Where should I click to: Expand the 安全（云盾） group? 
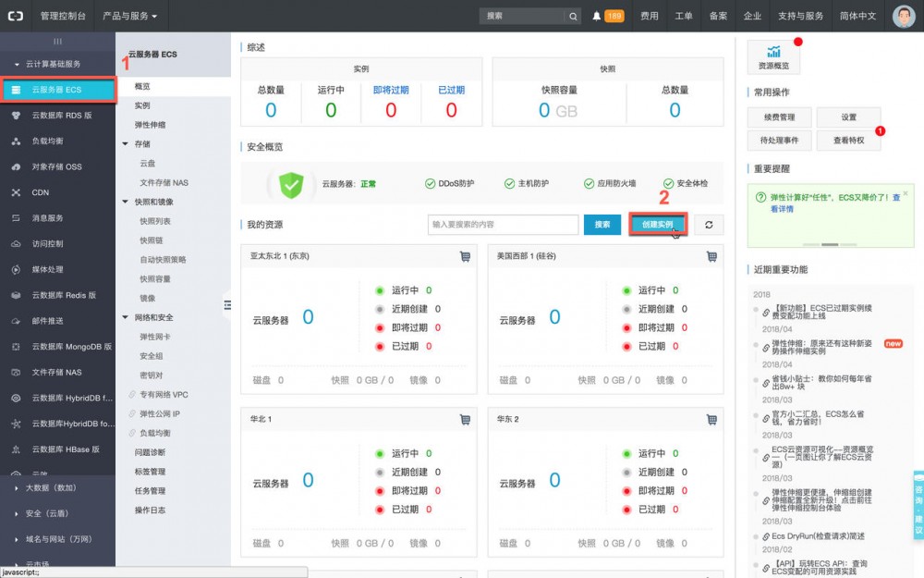point(17,513)
